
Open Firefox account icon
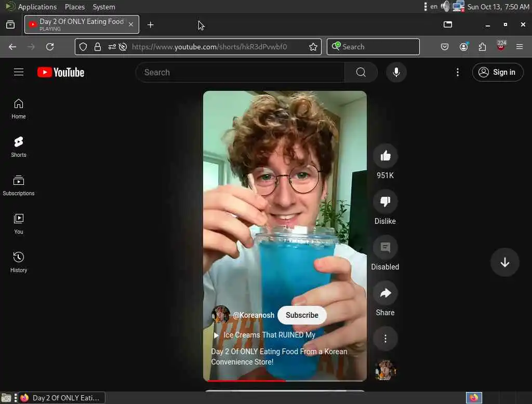pyautogui.click(x=464, y=47)
